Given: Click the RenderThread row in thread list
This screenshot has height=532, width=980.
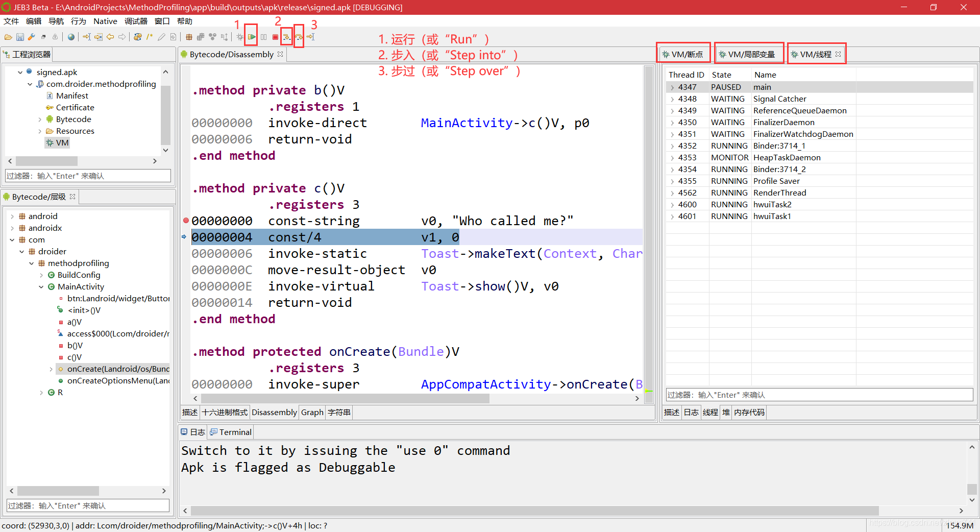Looking at the screenshot, I should (x=819, y=193).
